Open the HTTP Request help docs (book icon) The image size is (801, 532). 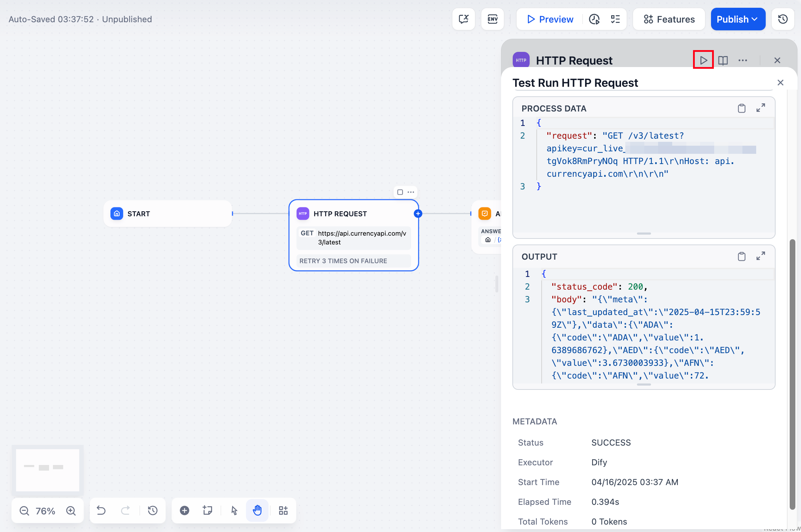(723, 60)
